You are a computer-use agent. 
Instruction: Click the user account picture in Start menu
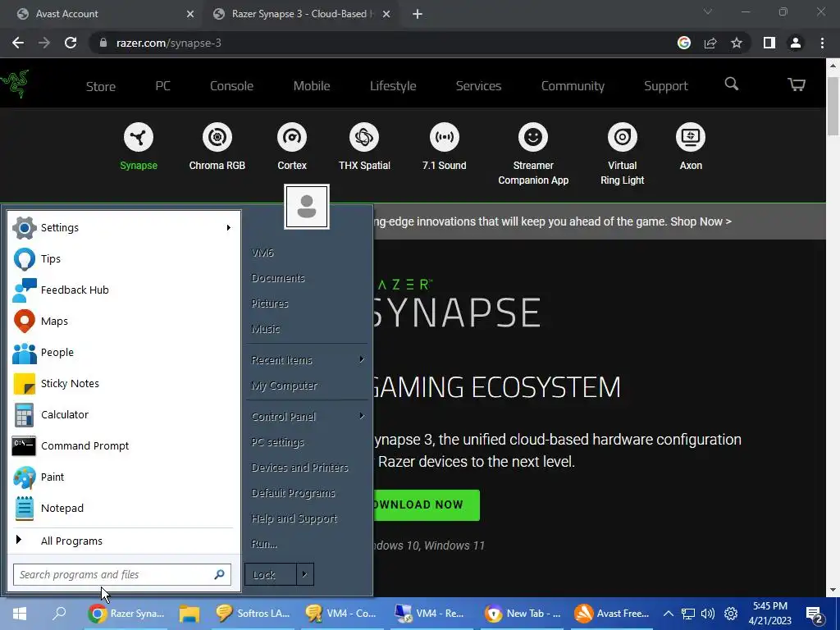click(x=307, y=207)
